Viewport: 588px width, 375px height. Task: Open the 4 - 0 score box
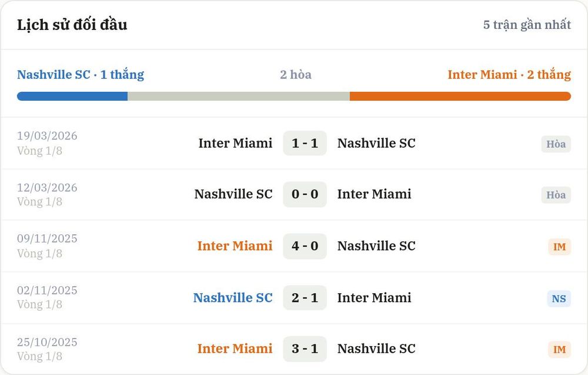pos(305,246)
